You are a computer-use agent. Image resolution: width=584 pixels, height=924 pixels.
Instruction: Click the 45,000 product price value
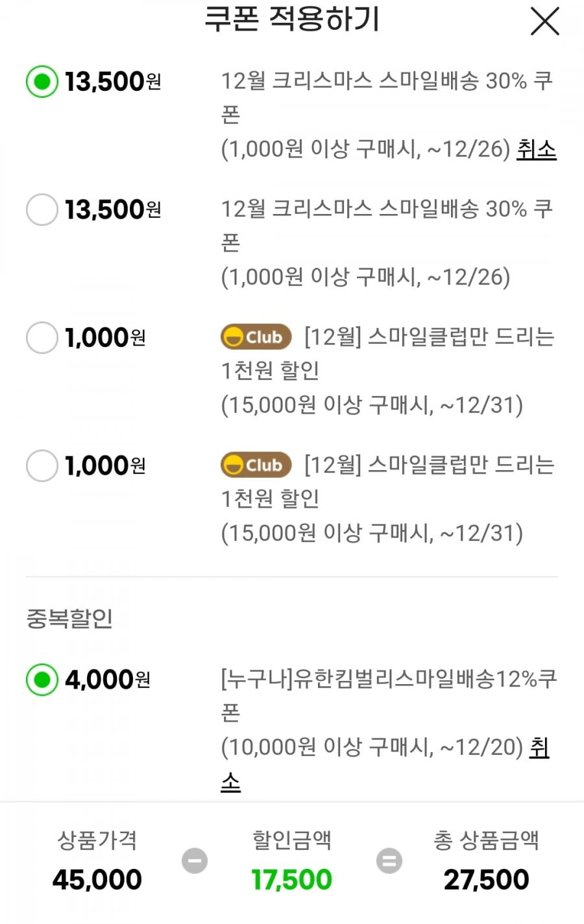tap(97, 880)
